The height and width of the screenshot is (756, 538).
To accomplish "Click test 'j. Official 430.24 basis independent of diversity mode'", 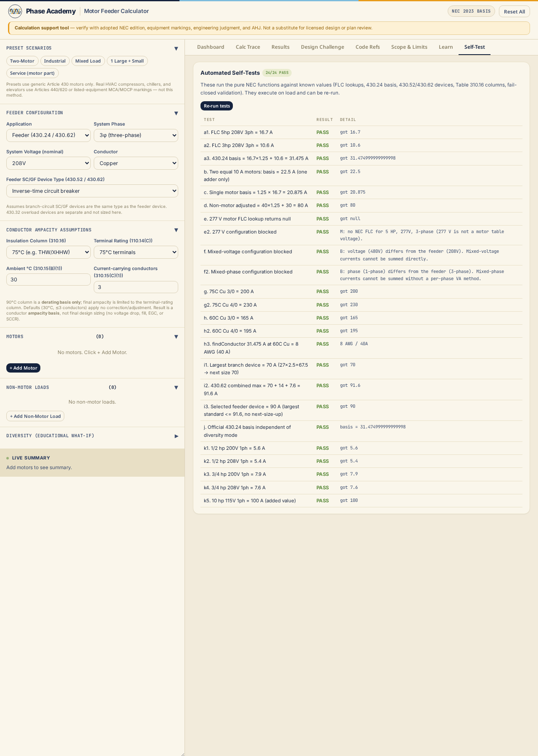I will click(247, 431).
